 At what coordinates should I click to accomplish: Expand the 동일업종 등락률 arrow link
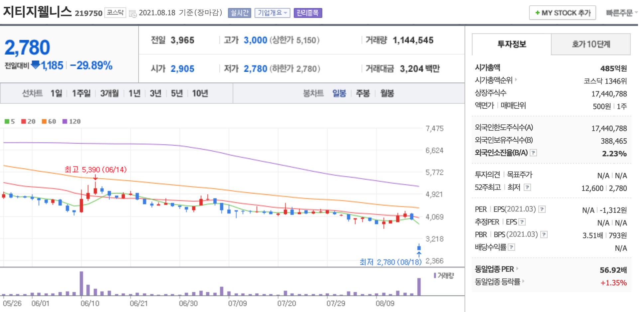[x=523, y=281]
